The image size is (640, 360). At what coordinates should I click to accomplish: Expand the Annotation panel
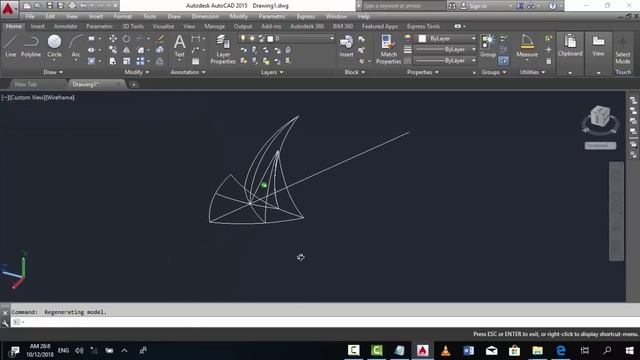coord(188,72)
